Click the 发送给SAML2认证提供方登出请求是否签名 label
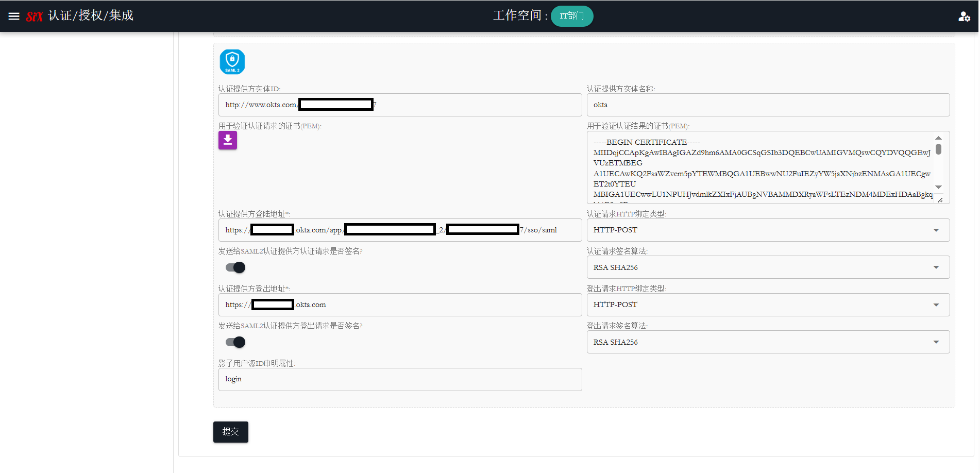 pos(291,326)
